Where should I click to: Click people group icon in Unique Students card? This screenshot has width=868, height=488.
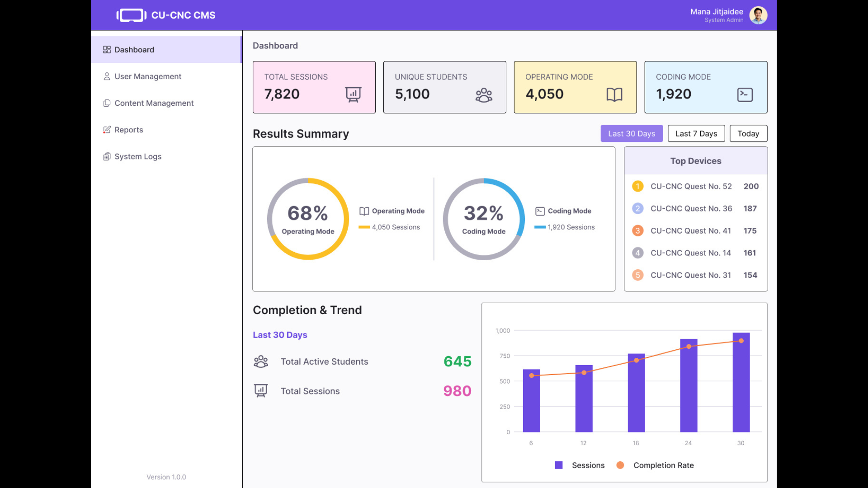click(x=484, y=95)
